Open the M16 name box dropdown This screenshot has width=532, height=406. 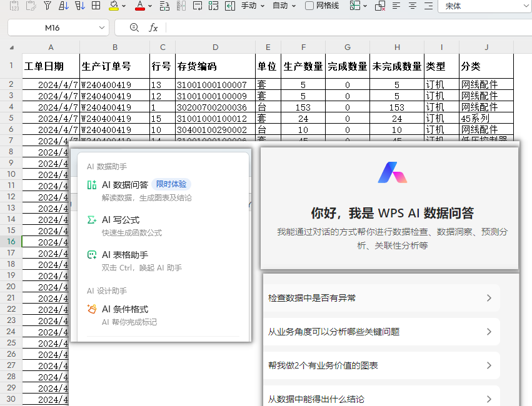point(101,27)
